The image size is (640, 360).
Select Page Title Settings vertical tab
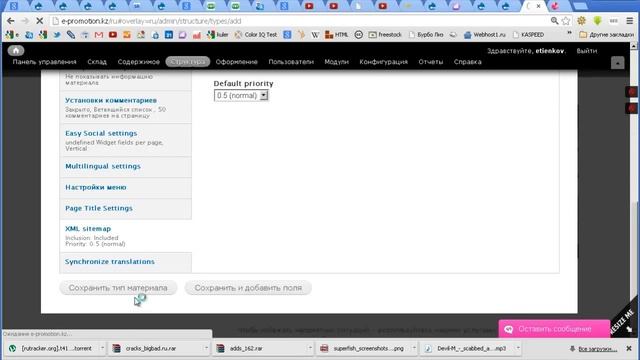pos(125,209)
